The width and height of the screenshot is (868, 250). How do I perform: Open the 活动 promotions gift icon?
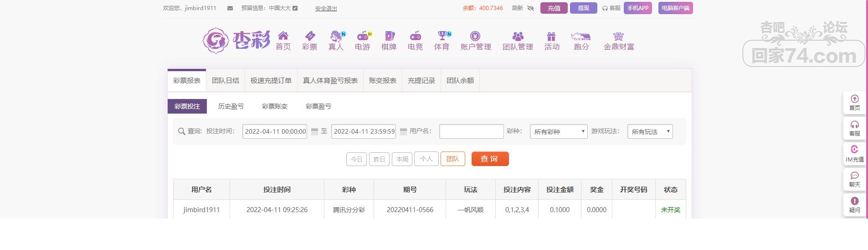click(x=552, y=36)
